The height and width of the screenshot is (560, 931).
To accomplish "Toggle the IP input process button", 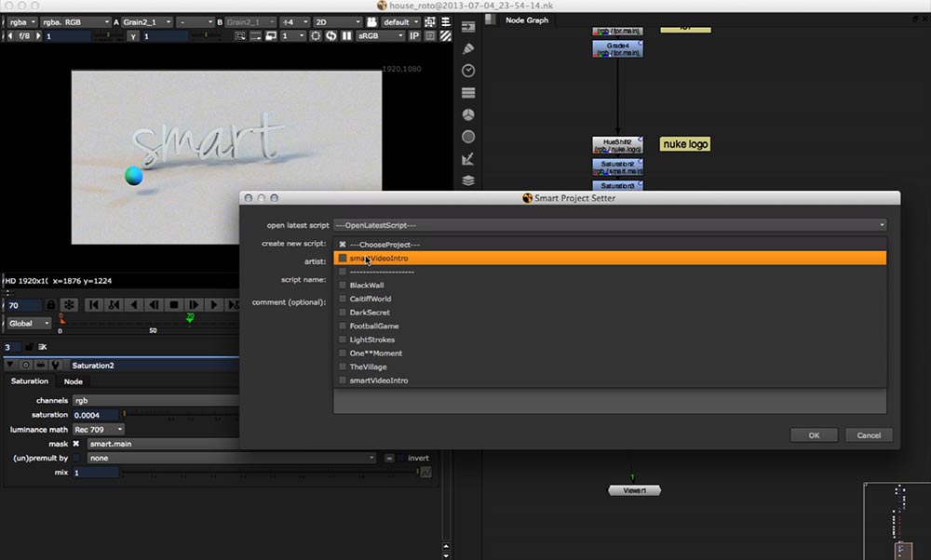I will 414,36.
